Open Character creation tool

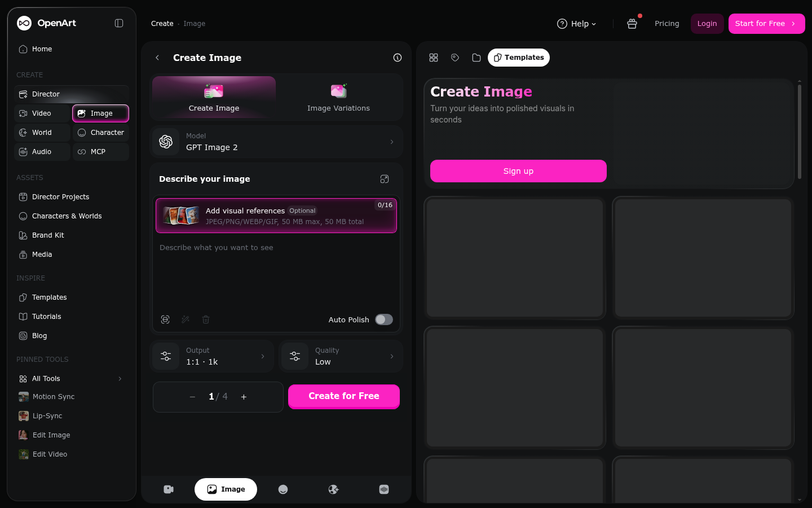pos(101,133)
